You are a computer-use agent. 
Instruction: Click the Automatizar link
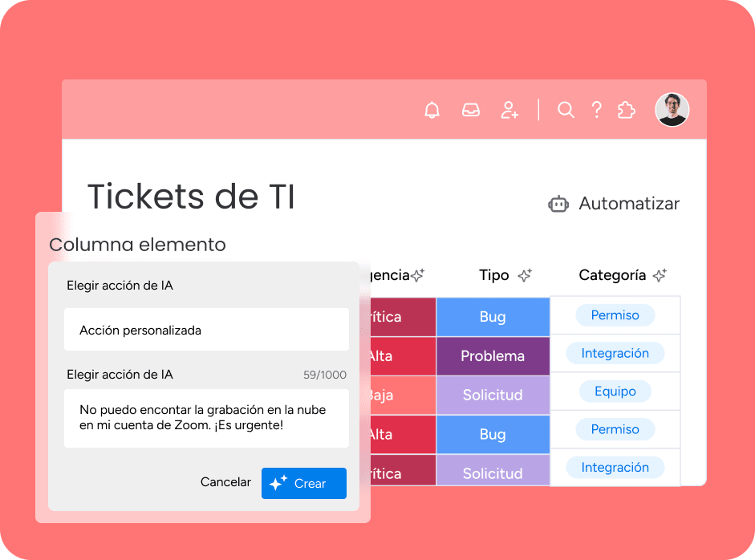pos(629,204)
